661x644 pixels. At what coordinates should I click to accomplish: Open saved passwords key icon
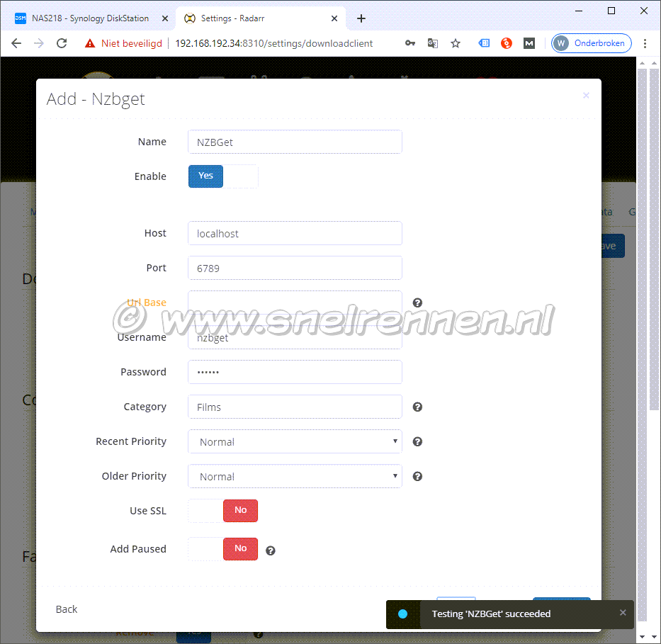click(409, 43)
